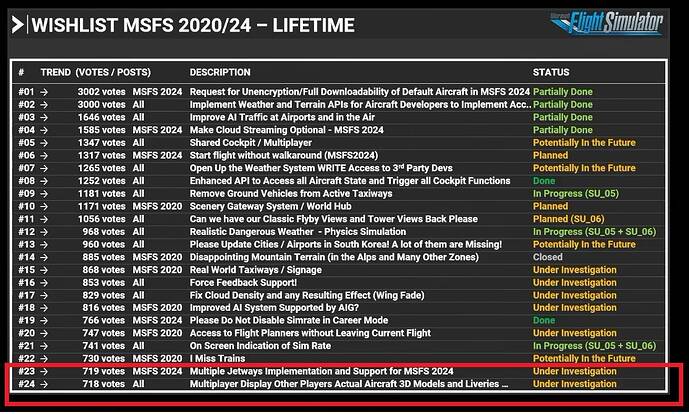Click the 1265 votes cell
The height and width of the screenshot is (414, 689).
pos(101,168)
